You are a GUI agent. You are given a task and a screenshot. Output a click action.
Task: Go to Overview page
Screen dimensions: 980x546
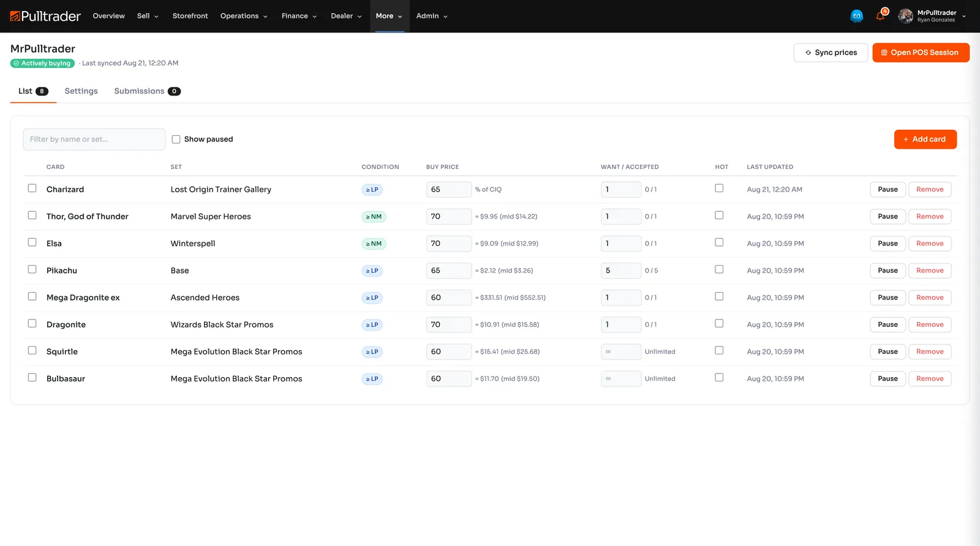(108, 16)
